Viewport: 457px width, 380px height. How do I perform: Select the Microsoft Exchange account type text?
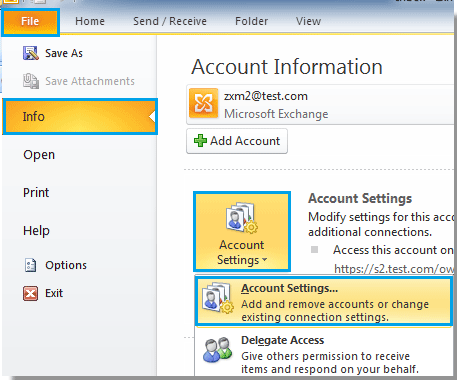276,114
